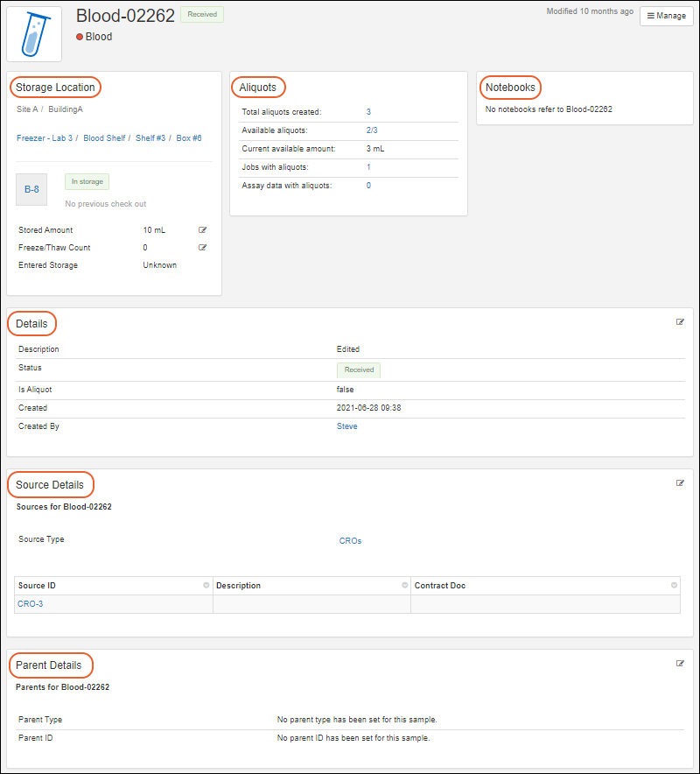The height and width of the screenshot is (774, 700).
Task: Open Contract Doc column header dropdown
Action: point(674,586)
